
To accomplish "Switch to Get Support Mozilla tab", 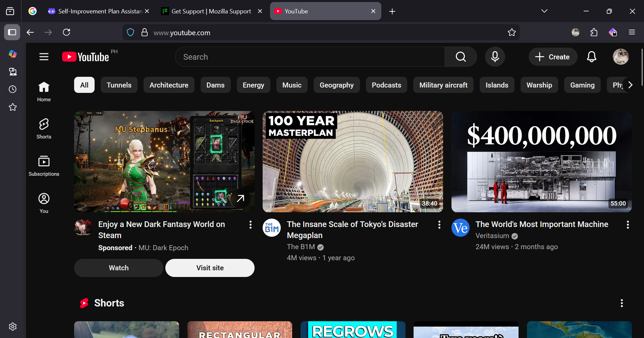I will point(211,11).
